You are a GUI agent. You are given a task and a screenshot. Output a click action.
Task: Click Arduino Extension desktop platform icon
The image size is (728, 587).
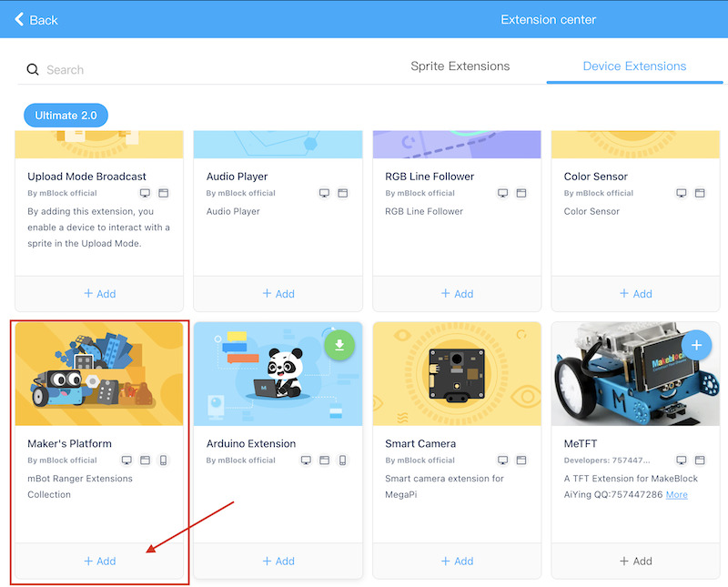click(x=306, y=460)
